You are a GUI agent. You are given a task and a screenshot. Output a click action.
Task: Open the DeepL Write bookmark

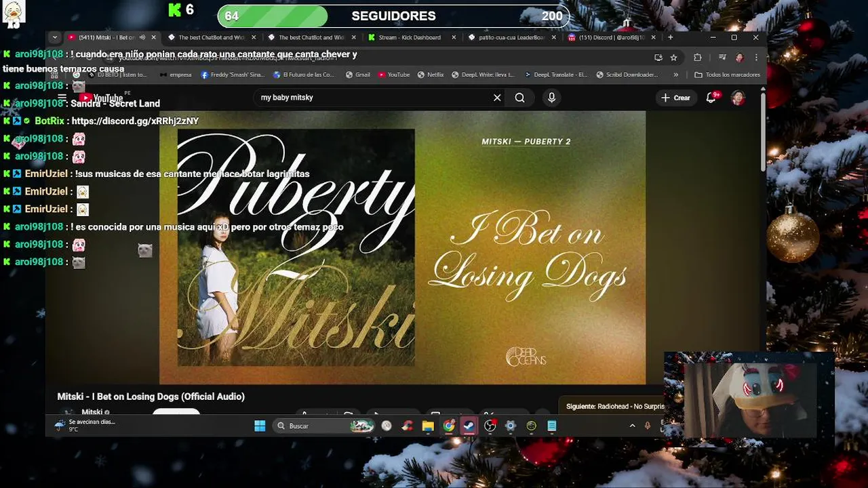point(483,75)
